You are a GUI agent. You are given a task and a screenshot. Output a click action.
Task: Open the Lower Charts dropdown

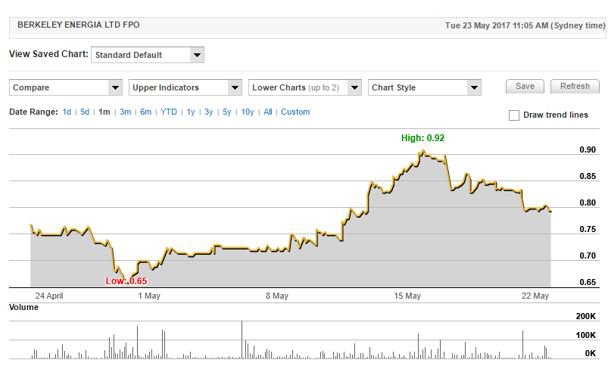click(305, 87)
